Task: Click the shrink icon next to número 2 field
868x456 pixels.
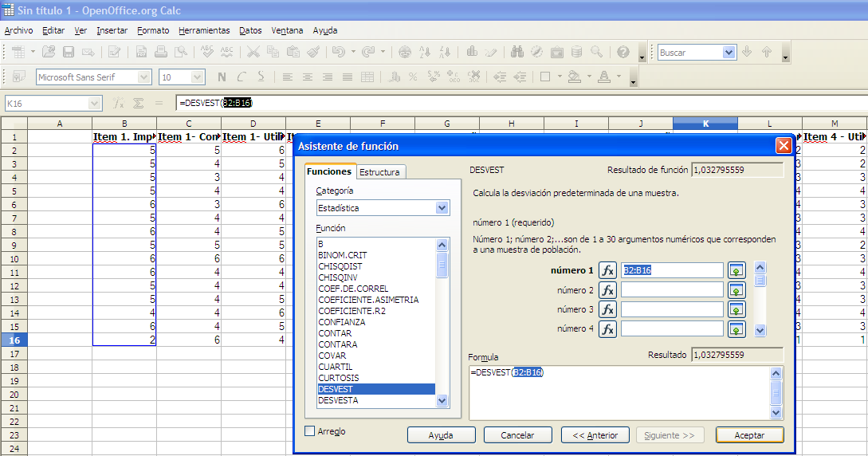Action: point(736,290)
